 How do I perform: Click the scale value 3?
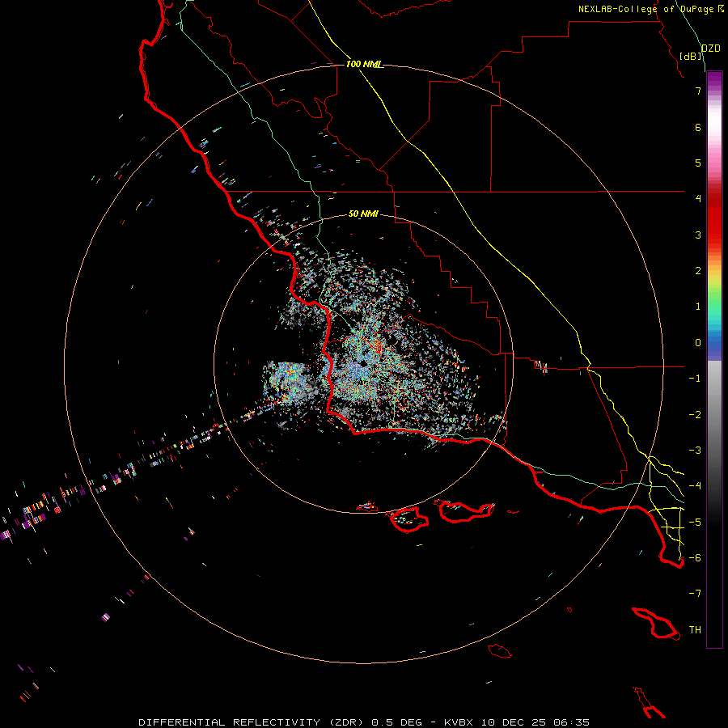[698, 235]
